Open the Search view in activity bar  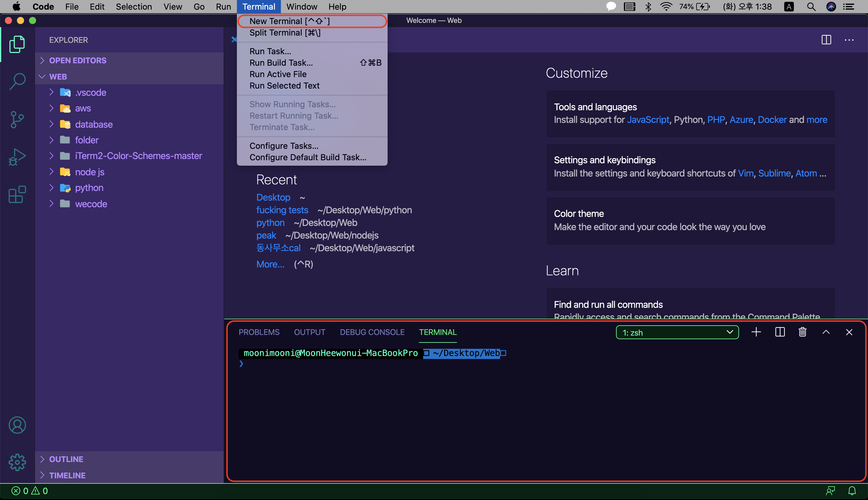click(17, 82)
